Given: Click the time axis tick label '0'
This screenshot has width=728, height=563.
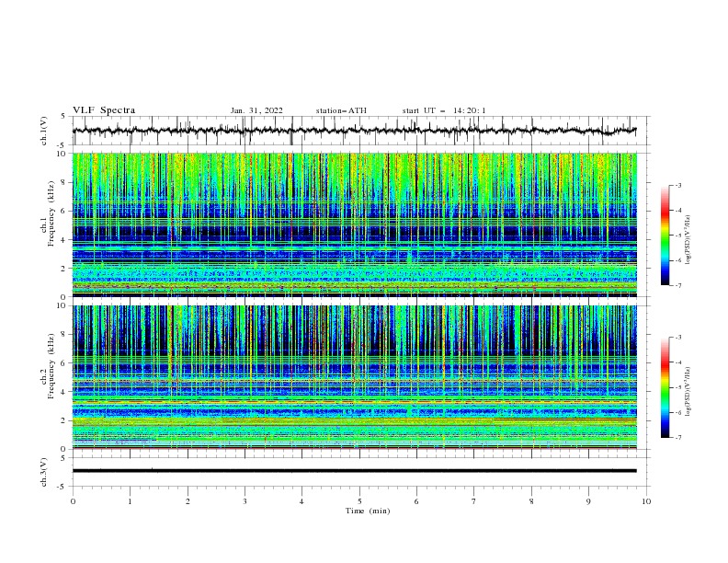Looking at the screenshot, I should tap(73, 501).
